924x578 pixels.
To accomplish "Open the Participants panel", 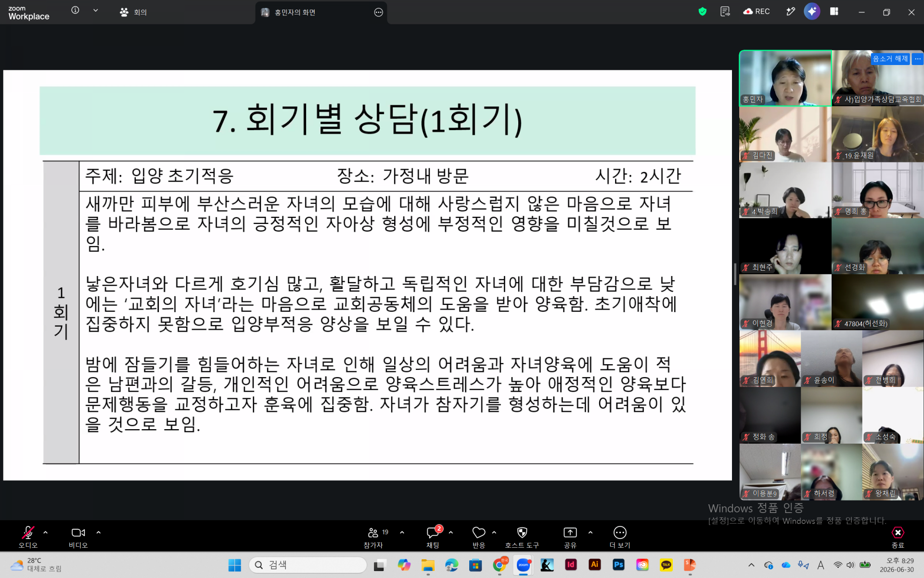I will click(x=373, y=537).
